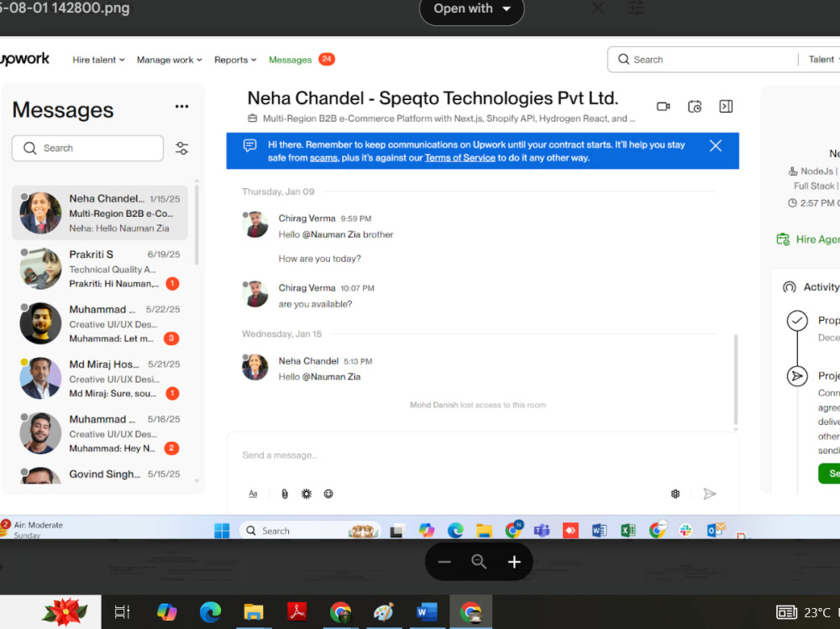Open the Md Miraj Hos... conversation
This screenshot has height=629, width=840.
point(100,378)
